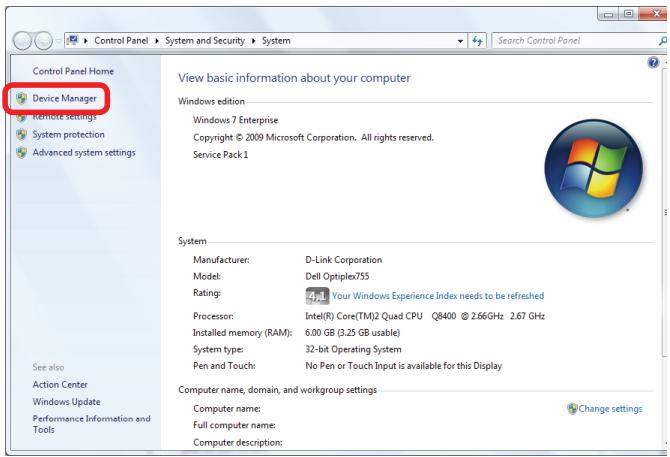The image size is (670, 457).
Task: Select the Microsoft copyright line
Action: tap(313, 138)
